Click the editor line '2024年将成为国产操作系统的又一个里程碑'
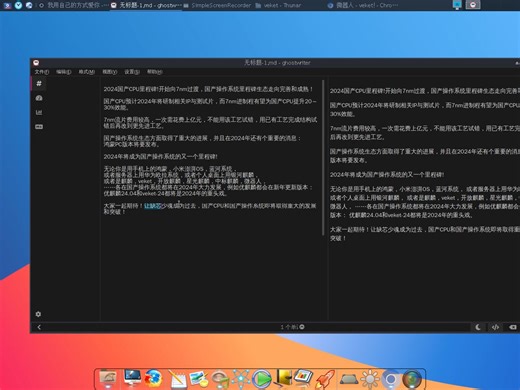Screen dimensions: 520x390 point(160,156)
